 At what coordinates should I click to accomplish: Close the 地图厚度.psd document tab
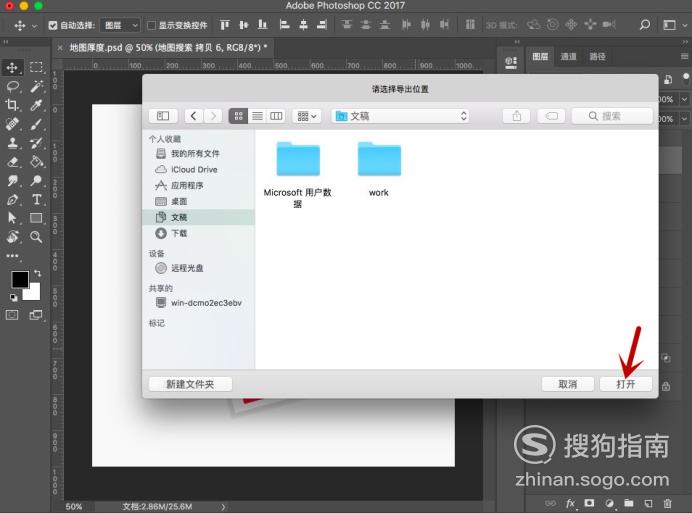point(60,47)
